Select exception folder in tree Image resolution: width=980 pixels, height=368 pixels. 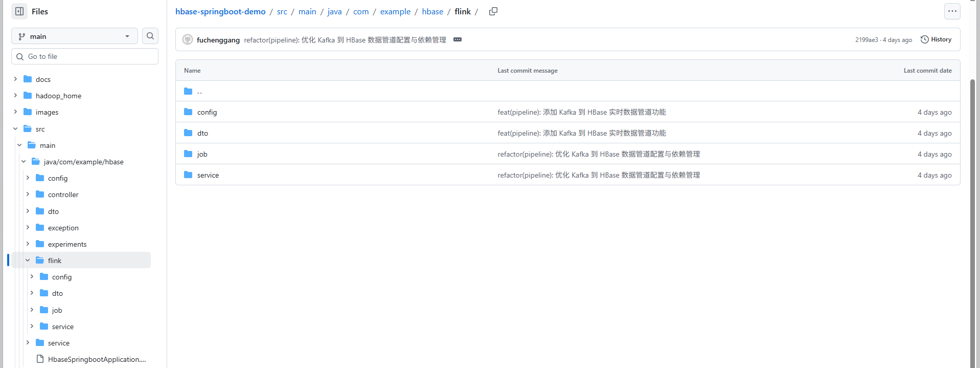click(x=63, y=228)
